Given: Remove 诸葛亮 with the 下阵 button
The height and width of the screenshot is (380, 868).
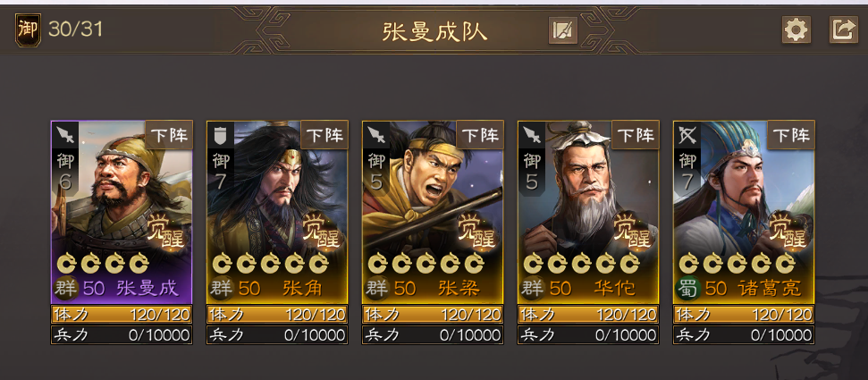Looking at the screenshot, I should [x=791, y=135].
